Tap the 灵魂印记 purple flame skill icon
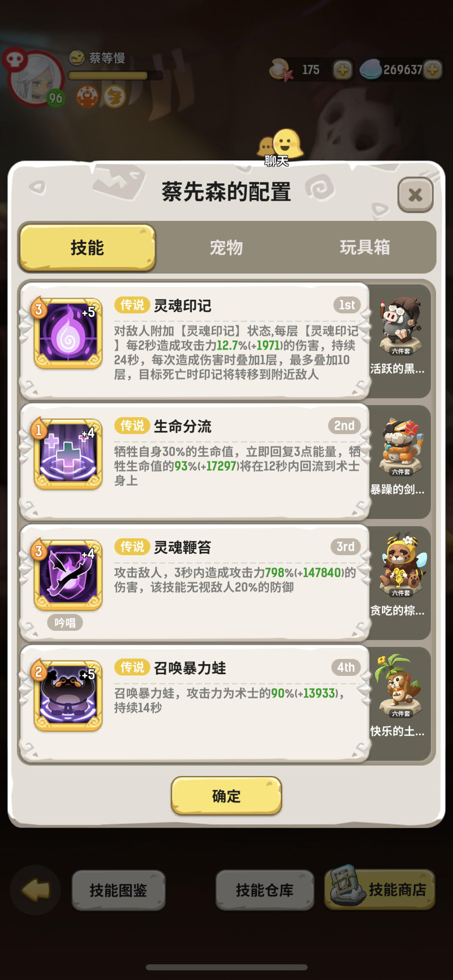The height and width of the screenshot is (980, 453). [68, 334]
